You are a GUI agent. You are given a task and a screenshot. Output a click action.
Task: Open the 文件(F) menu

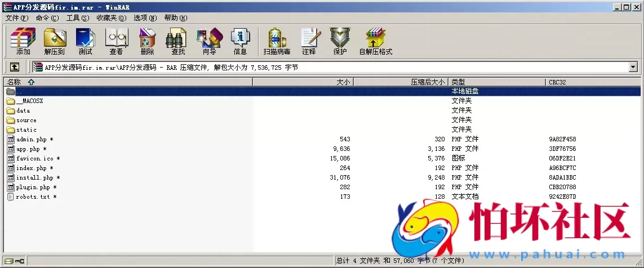[x=17, y=18]
